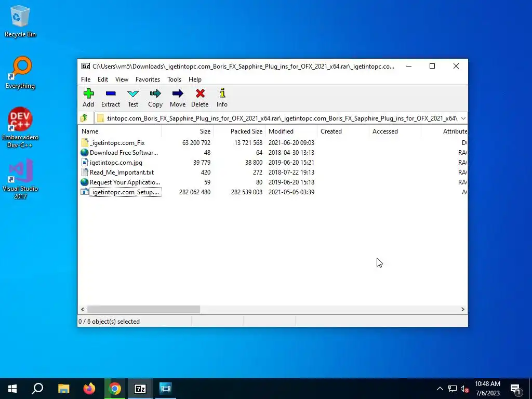Open the notification center icon

point(515,389)
